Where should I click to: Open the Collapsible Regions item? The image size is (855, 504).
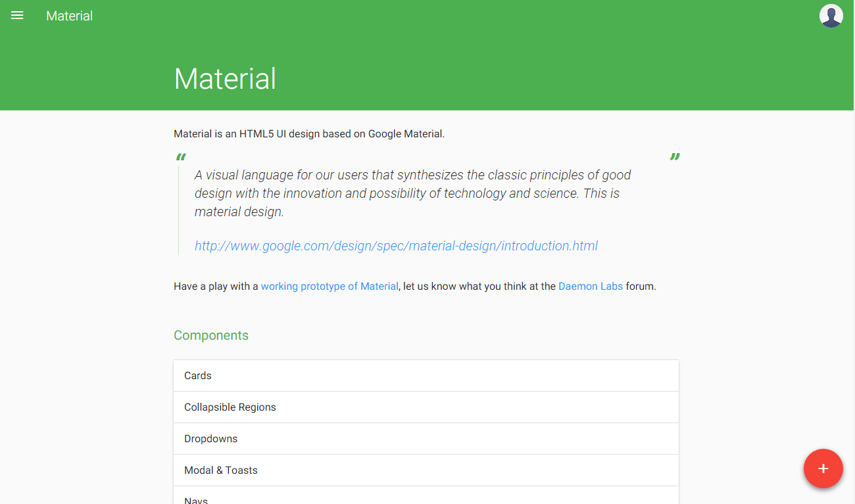pos(426,407)
